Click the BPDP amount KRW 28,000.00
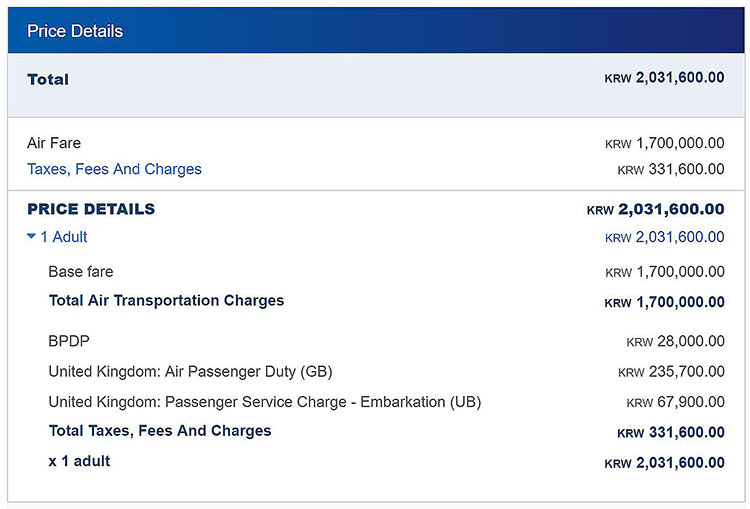Screen dimensions: 750x509 tap(675, 342)
